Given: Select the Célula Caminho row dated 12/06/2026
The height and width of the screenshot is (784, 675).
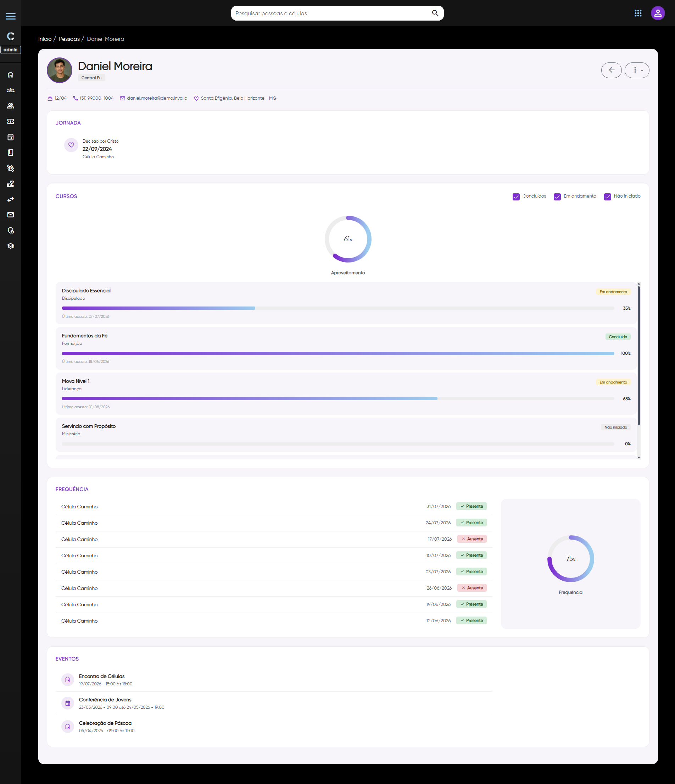Looking at the screenshot, I should [x=274, y=620].
